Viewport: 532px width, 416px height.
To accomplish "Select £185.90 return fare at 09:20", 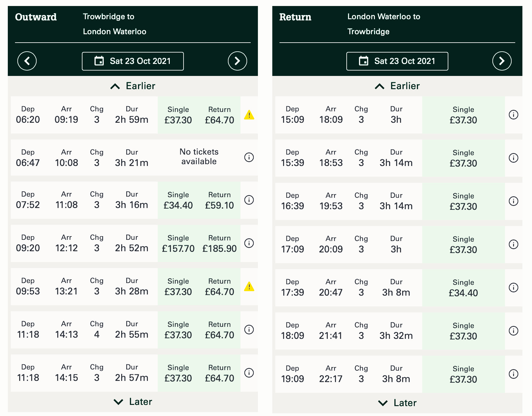I will tap(220, 244).
